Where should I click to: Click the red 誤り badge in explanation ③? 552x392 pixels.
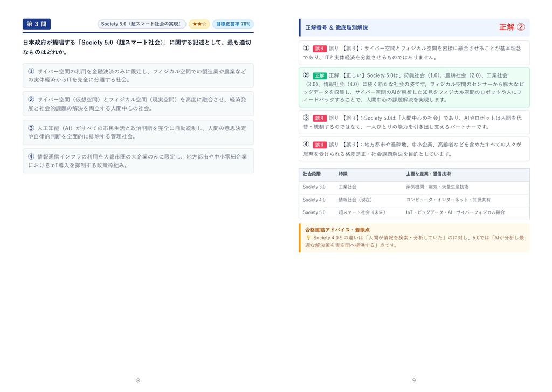[x=319, y=118]
